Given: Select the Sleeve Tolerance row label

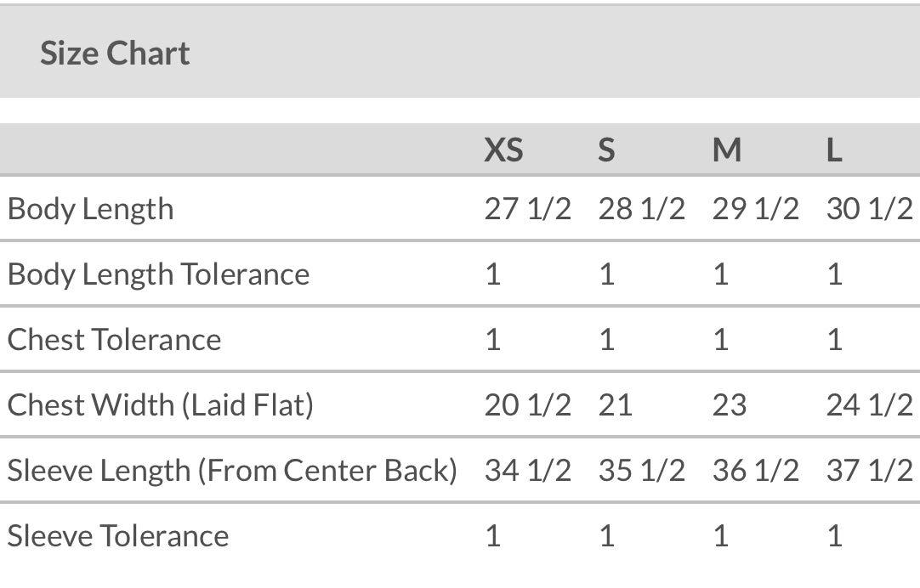Looking at the screenshot, I should 118,536.
